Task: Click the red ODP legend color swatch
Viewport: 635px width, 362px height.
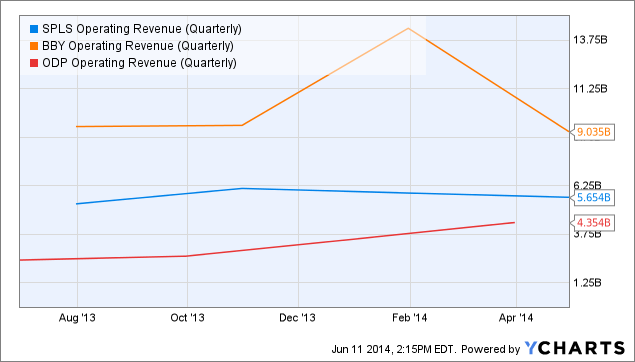Action: 34,63
